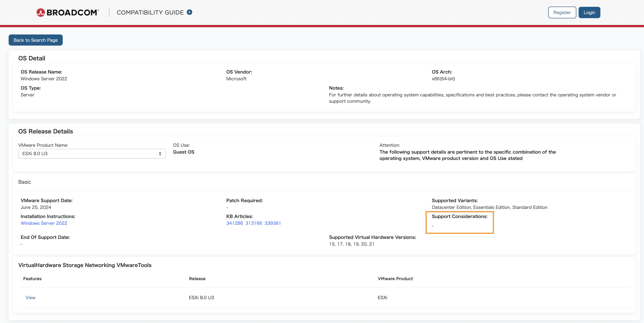This screenshot has width=644, height=323.
Task: Click the Support Considerations label
Action: (x=460, y=216)
